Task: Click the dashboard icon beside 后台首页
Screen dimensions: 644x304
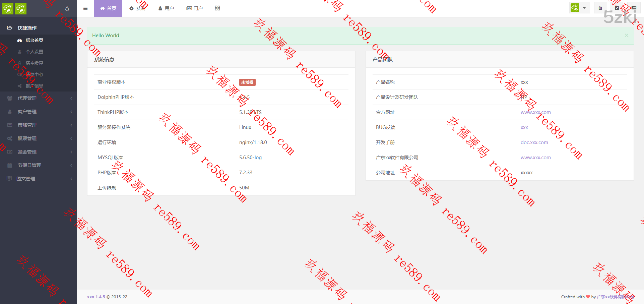Action: [x=19, y=40]
